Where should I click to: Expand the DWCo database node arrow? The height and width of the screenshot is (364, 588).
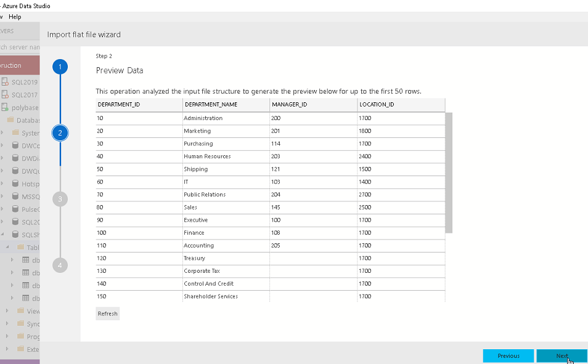pos(2,146)
